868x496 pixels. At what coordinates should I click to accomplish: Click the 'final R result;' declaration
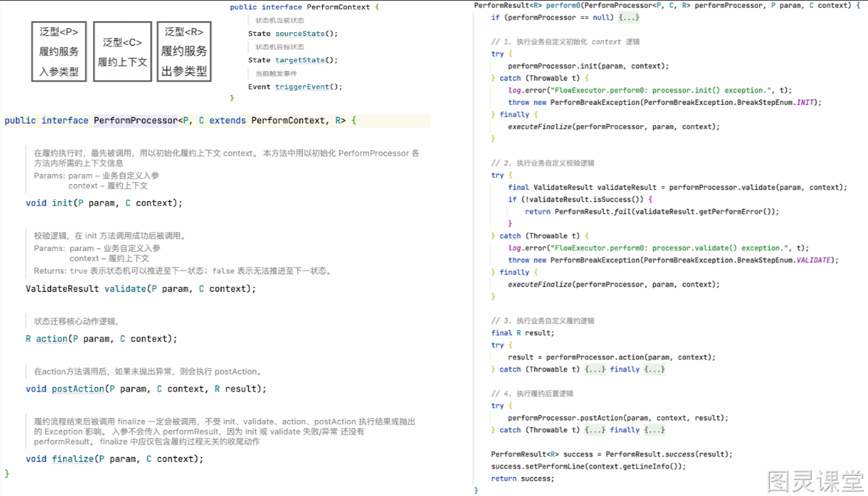(x=523, y=333)
